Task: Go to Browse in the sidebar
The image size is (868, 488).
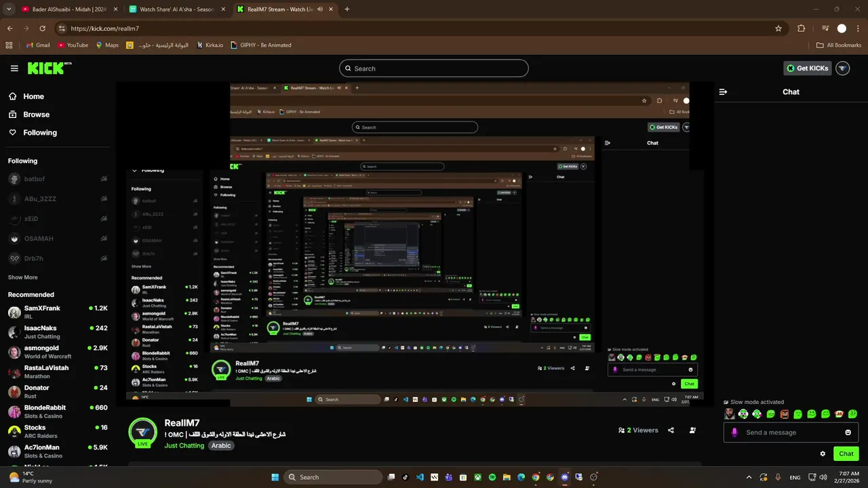Action: point(29,115)
